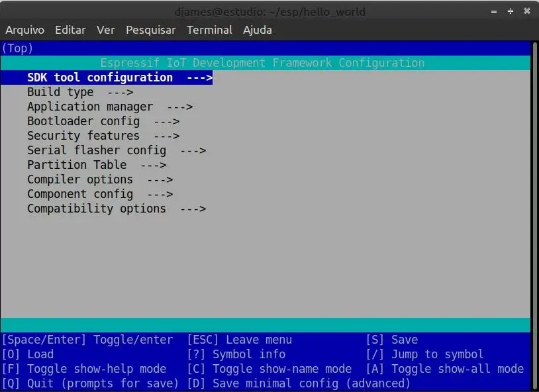
Task: Click the [?] Symbol info hint
Action: 236,354
